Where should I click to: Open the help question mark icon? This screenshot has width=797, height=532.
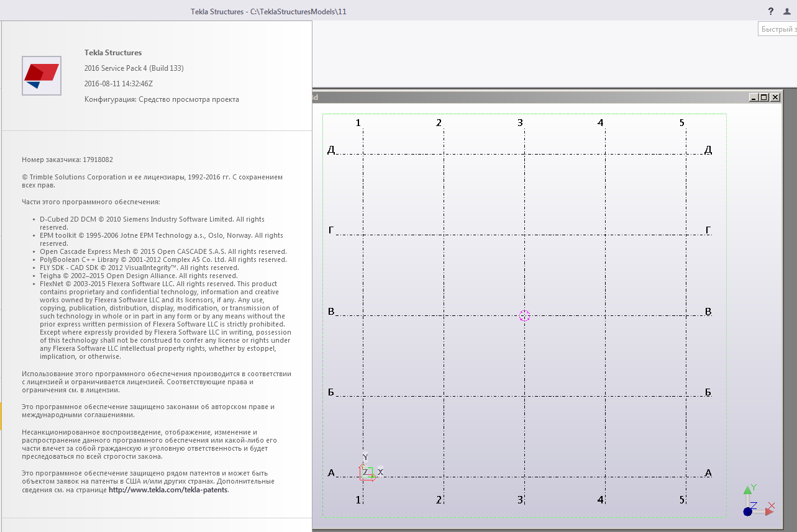pos(771,11)
